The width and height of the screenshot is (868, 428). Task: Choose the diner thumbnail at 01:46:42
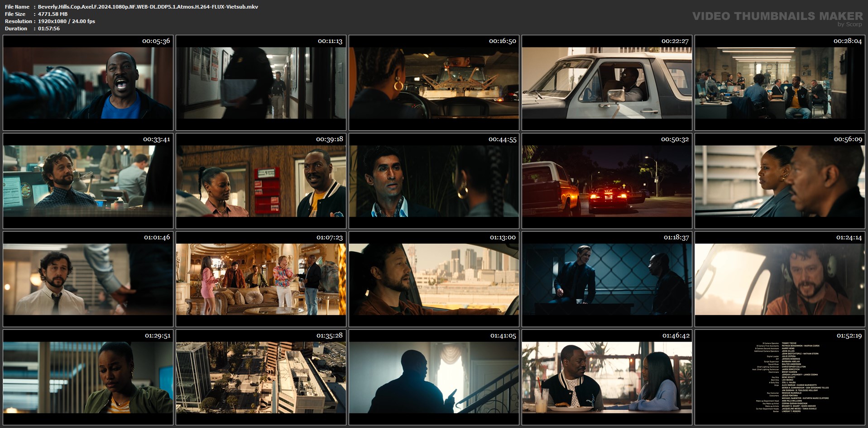point(607,377)
